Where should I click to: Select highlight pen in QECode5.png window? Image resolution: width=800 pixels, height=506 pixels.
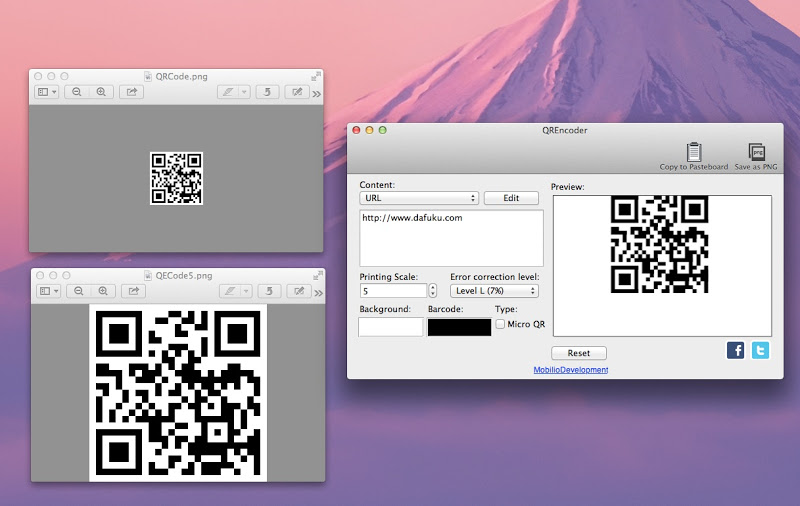230,291
